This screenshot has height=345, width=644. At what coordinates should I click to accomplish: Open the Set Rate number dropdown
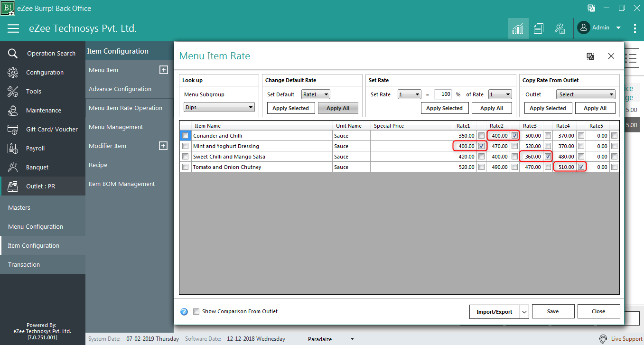[409, 94]
